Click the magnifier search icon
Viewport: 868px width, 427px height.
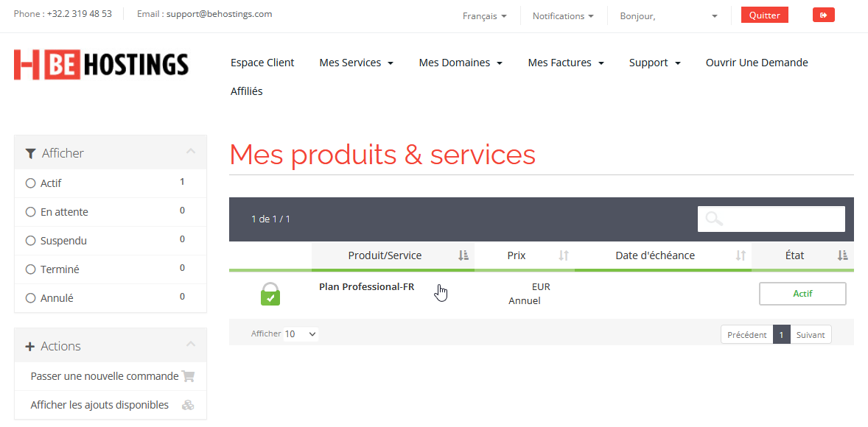click(714, 219)
